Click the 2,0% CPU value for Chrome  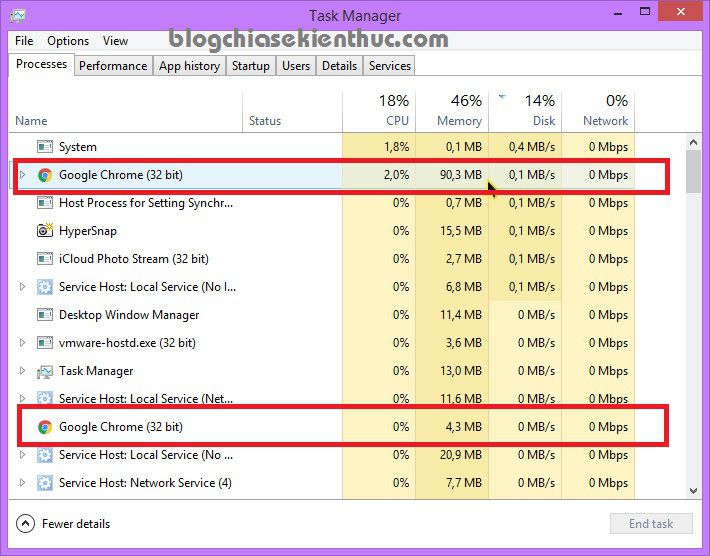pos(397,175)
